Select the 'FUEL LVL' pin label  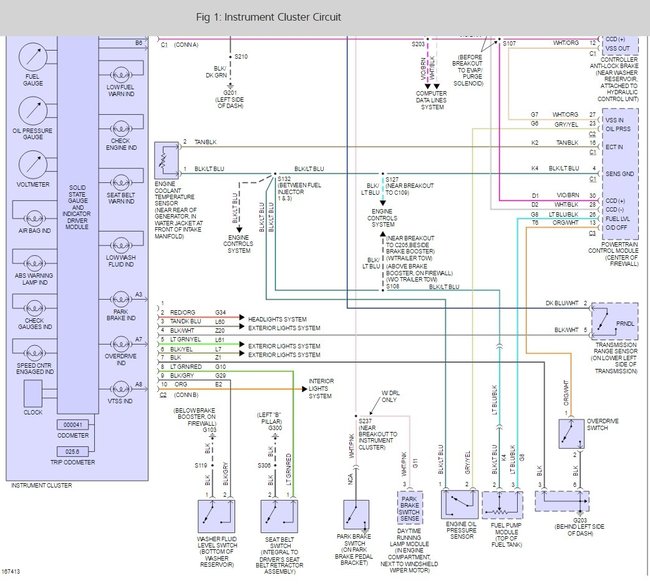click(618, 219)
